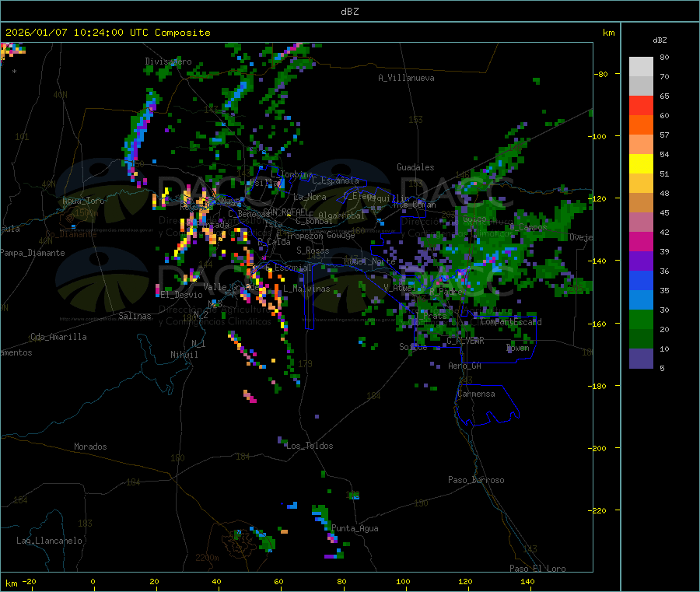Click the Paso_El_Loro location label
Image resolution: width=700 pixels, height=592 pixels.
pos(538,569)
